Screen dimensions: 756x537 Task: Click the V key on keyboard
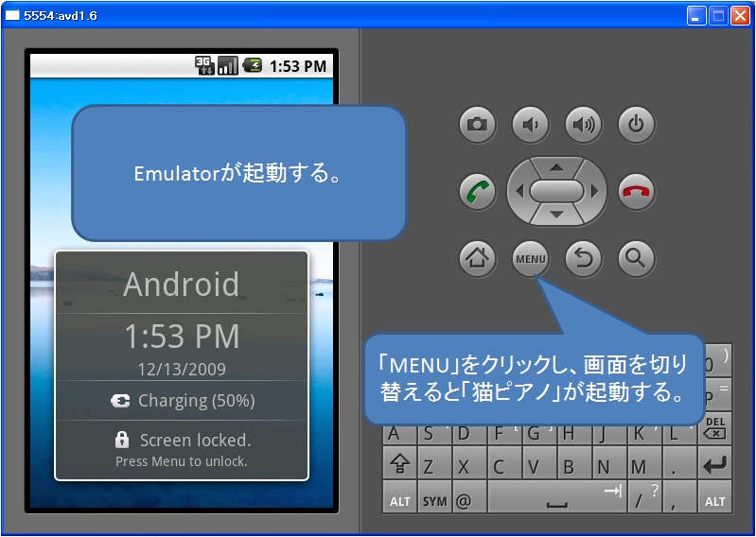(x=539, y=463)
